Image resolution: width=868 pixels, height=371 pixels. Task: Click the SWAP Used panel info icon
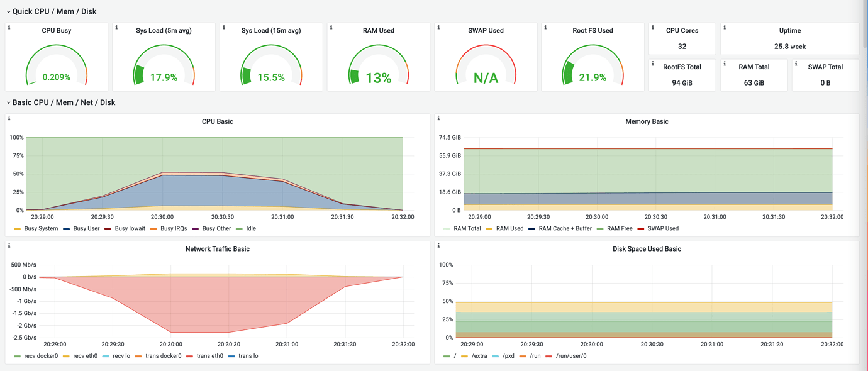(x=438, y=27)
